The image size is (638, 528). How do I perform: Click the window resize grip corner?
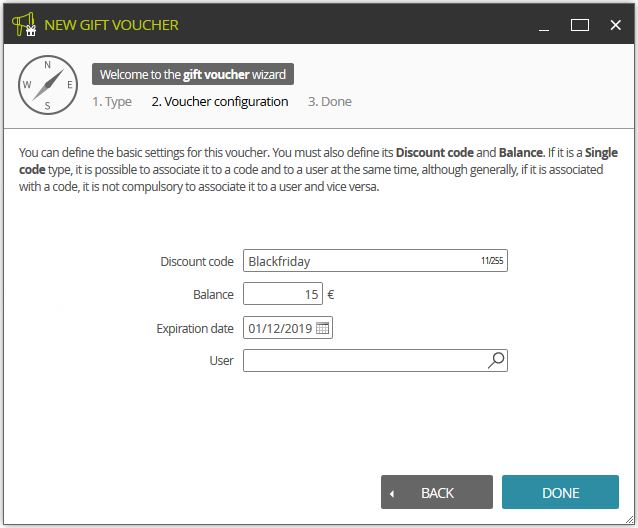click(629, 519)
